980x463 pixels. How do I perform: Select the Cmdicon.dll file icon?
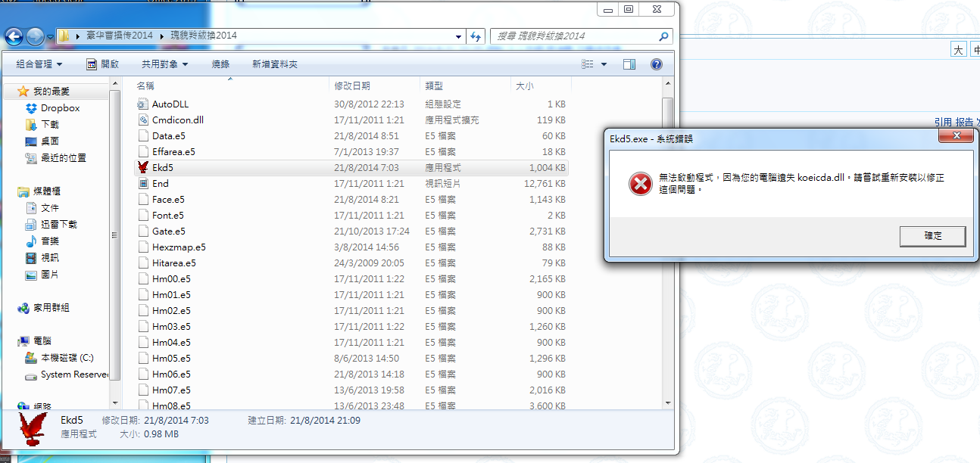click(x=143, y=120)
